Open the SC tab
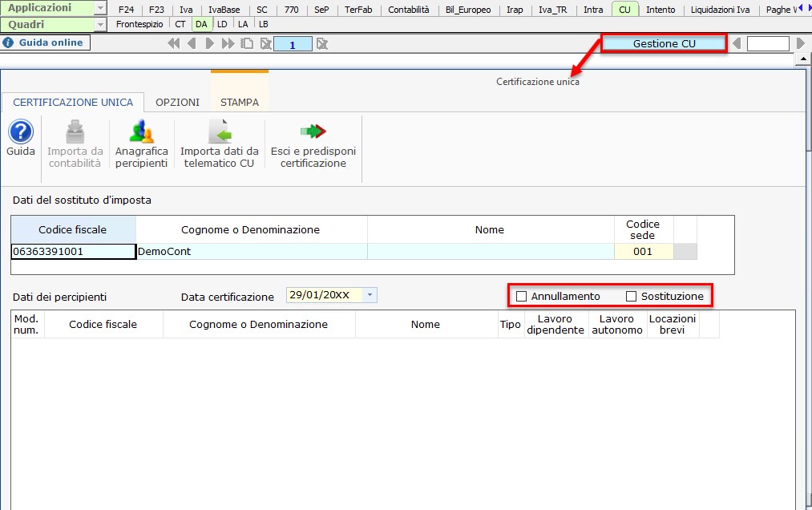The height and width of the screenshot is (510, 812). [262, 10]
